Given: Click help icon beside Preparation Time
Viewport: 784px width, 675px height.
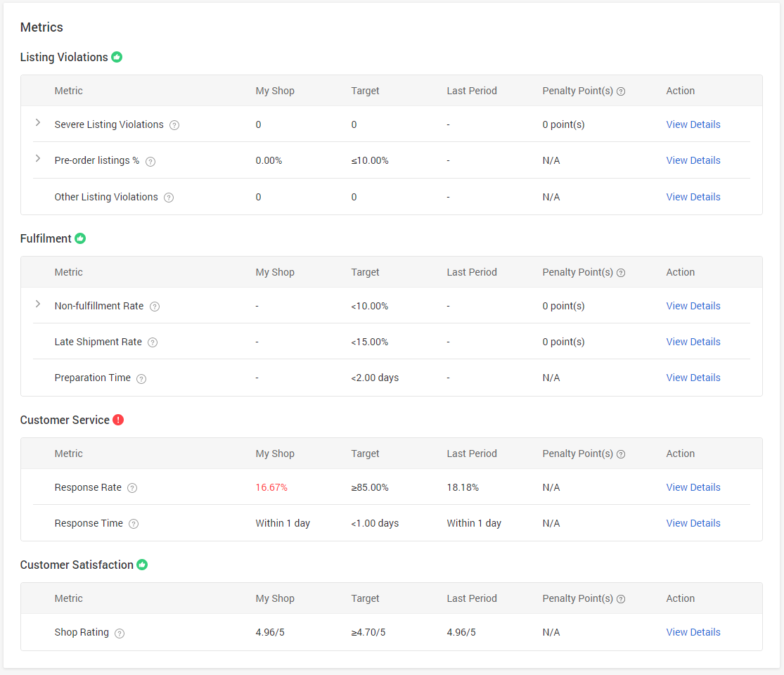Looking at the screenshot, I should 141,378.
